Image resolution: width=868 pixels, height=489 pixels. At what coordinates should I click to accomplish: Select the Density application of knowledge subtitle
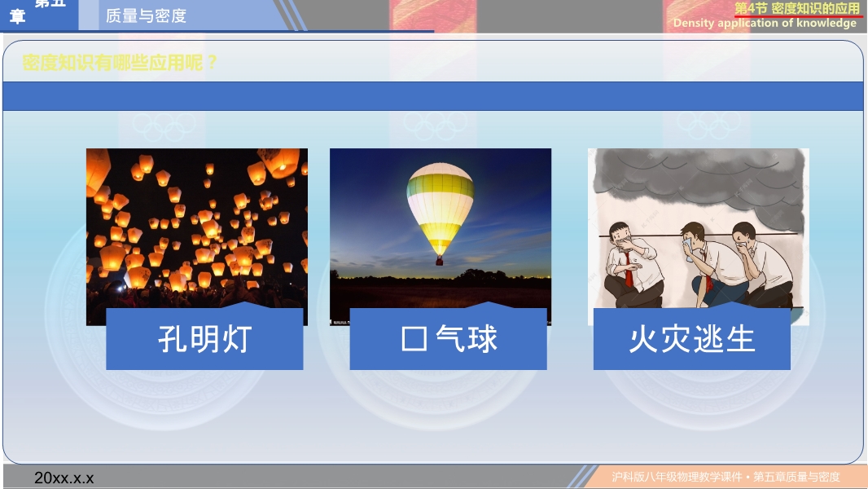[765, 24]
